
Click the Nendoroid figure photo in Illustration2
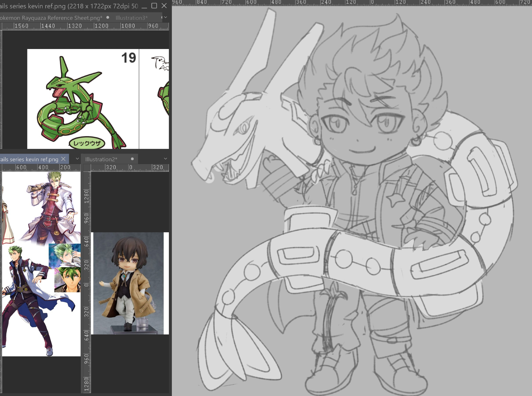pos(128,282)
